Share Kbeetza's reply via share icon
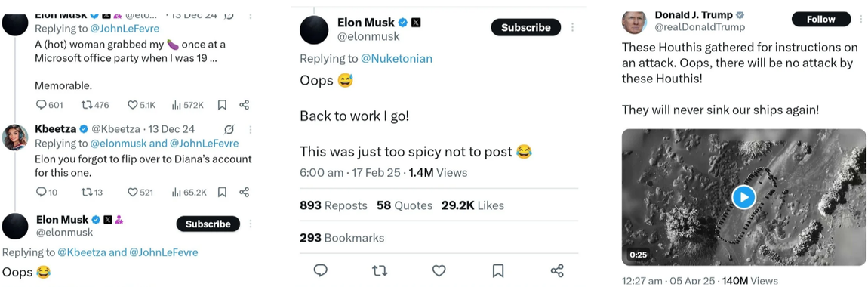 tap(244, 193)
